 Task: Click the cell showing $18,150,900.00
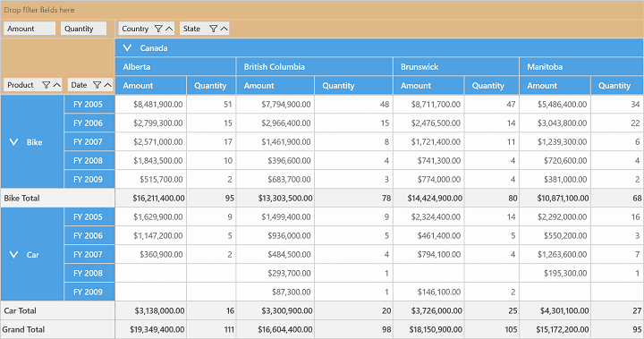click(x=428, y=329)
